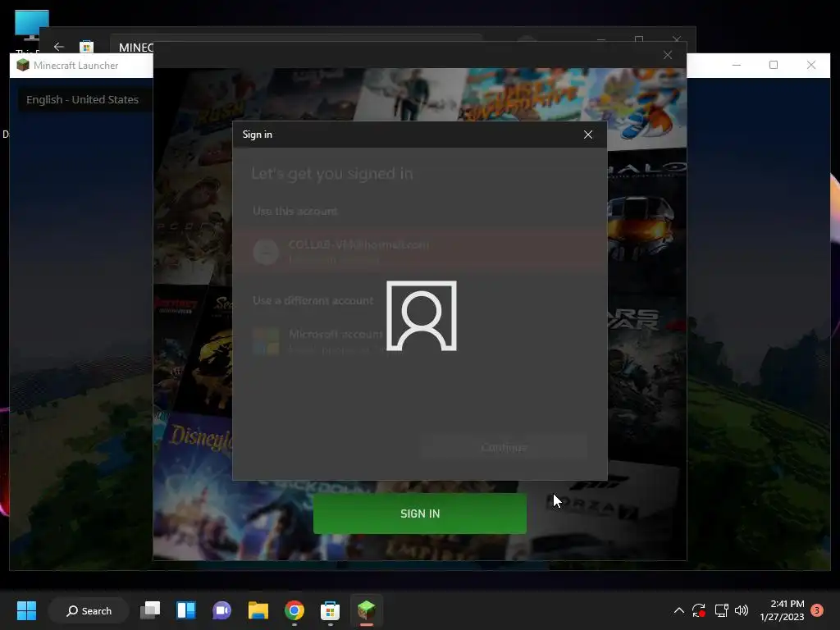Open the volume control tray icon
The image size is (840, 630).
pyautogui.click(x=742, y=610)
